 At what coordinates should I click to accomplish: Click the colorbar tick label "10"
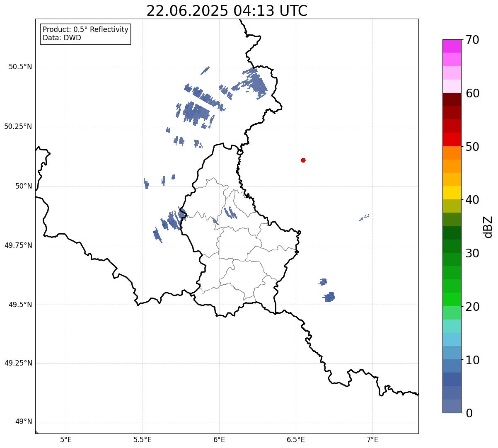[x=472, y=360]
